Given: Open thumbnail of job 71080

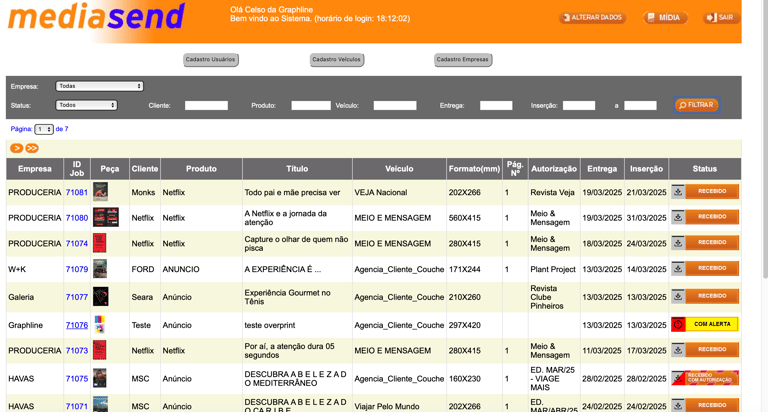Looking at the screenshot, I should pyautogui.click(x=106, y=217).
